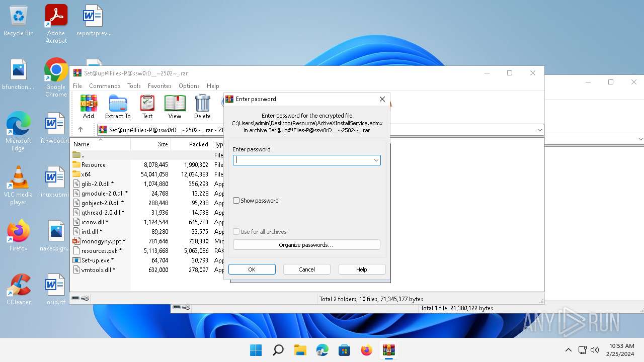Viewport: 644px width, 362px height.
Task: Click Cancel in password dialog
Action: 306,269
